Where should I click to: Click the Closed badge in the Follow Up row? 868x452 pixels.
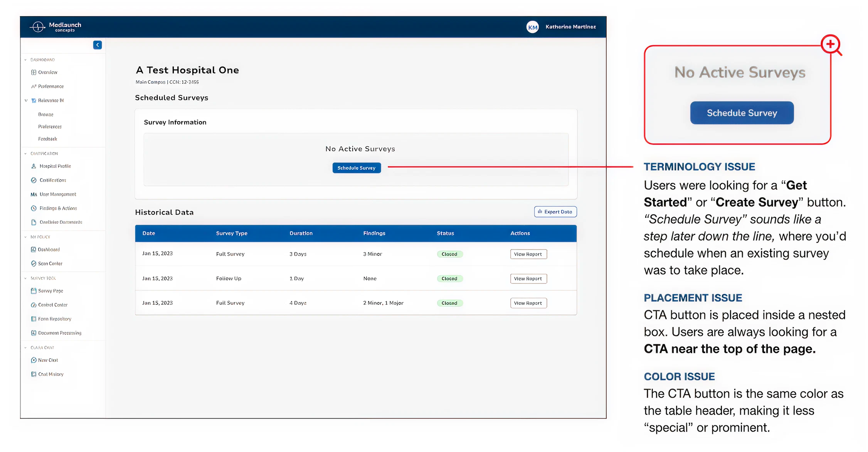coord(450,279)
